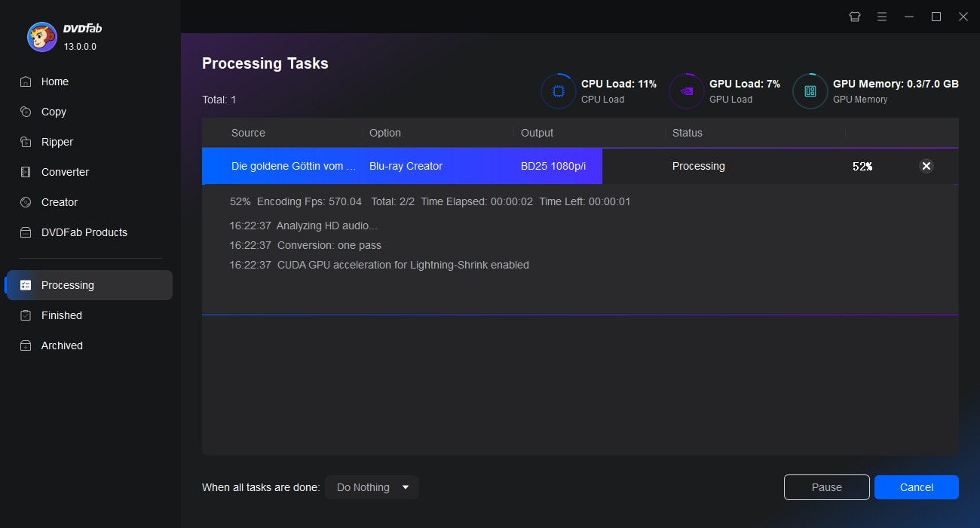Switch to the Finished tab

[61, 315]
